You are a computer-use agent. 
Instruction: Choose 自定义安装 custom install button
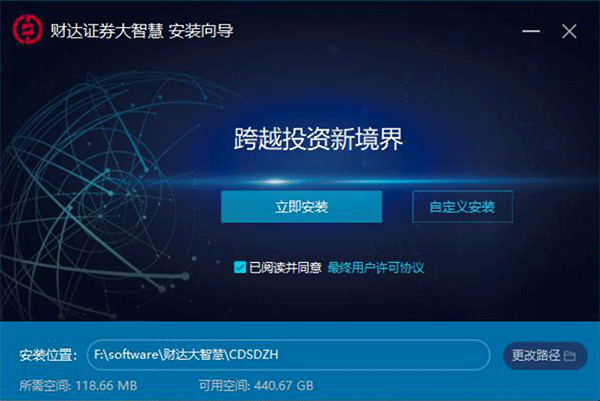462,207
